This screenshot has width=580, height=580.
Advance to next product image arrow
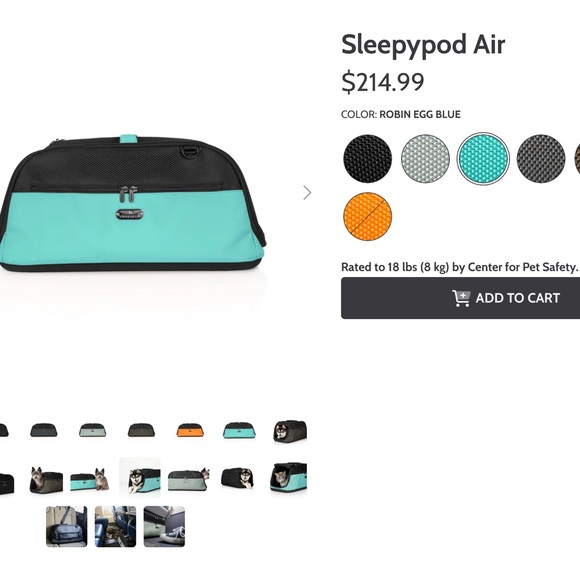point(307,193)
